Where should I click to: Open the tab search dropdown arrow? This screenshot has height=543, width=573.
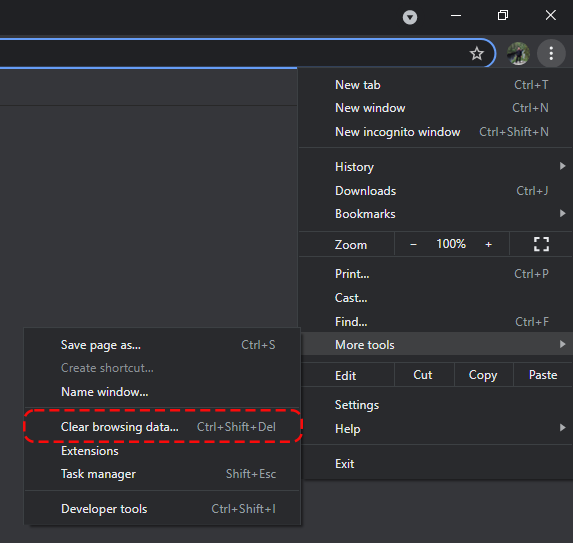[410, 17]
